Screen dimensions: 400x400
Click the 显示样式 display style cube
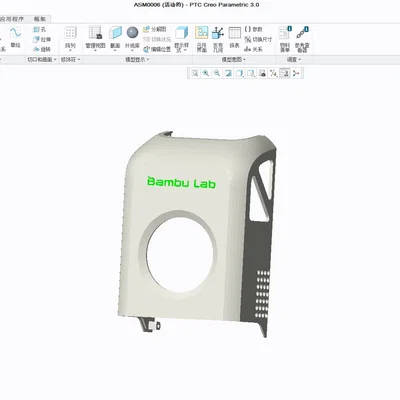(182, 33)
